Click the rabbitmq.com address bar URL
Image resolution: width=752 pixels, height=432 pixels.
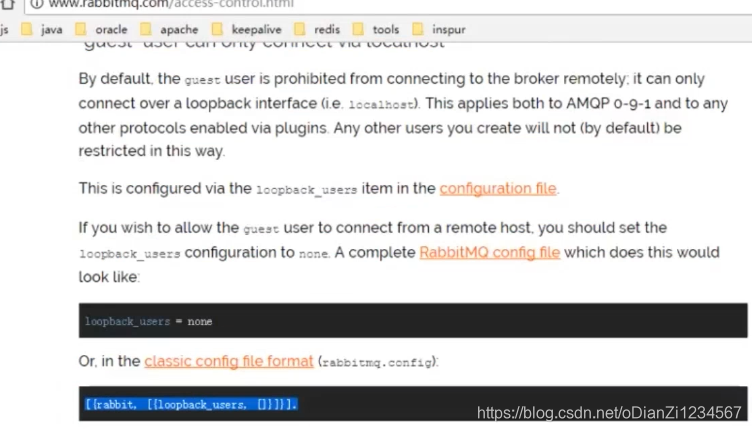click(x=171, y=4)
